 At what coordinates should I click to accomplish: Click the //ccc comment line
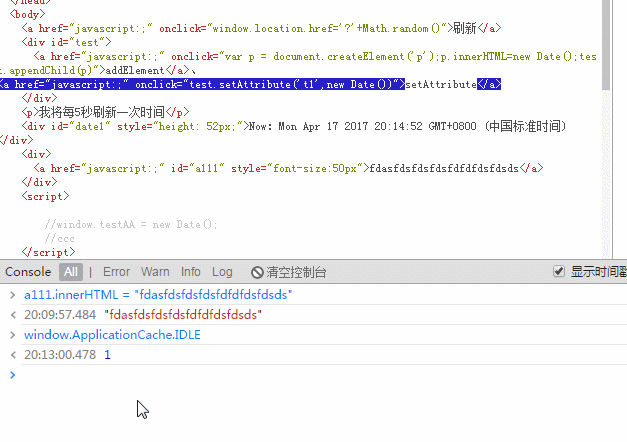pyautogui.click(x=60, y=239)
